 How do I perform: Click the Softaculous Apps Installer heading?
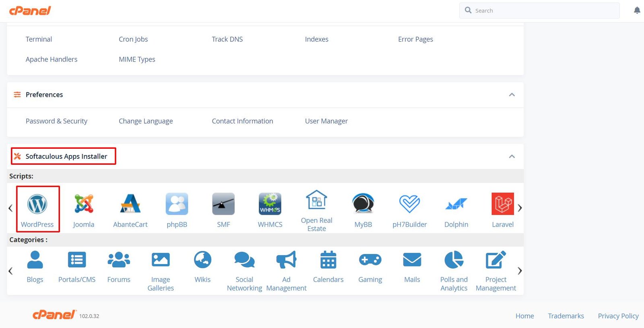[x=66, y=156]
